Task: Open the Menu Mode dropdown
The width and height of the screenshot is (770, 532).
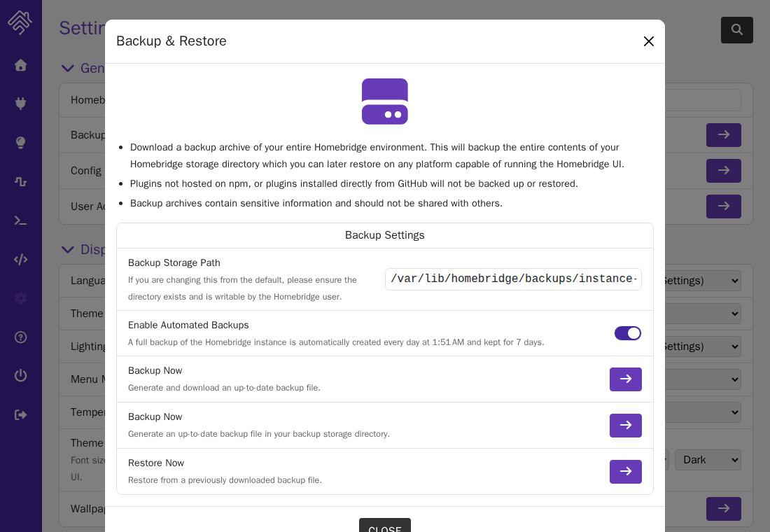Action: [703, 379]
